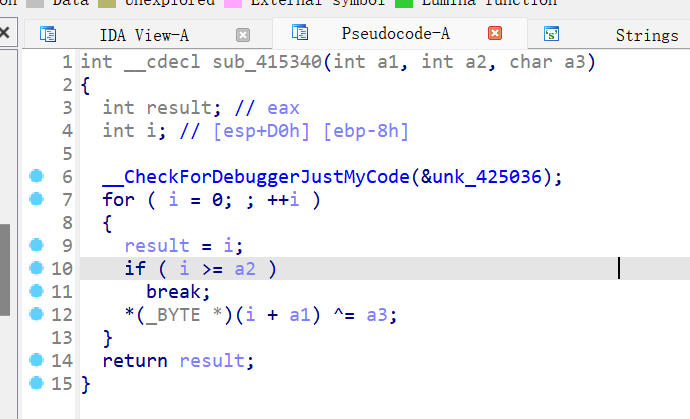Click 'a2' variable on line 10
Viewport: 690px width, 419px height.
pos(245,269)
